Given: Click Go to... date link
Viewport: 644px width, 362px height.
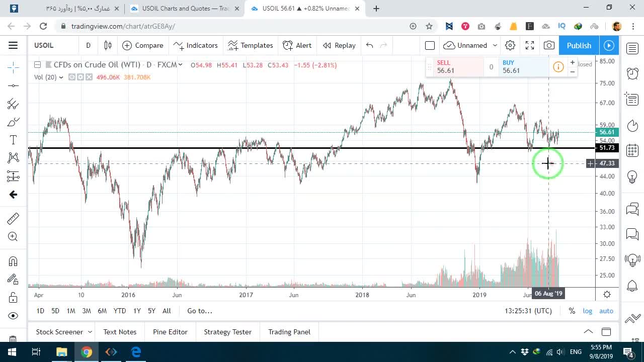Looking at the screenshot, I should tap(200, 311).
